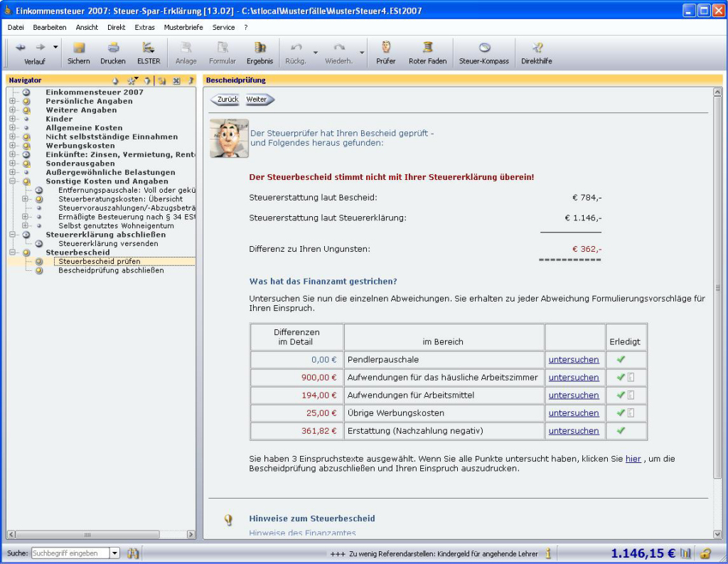This screenshot has width=728, height=564.
Task: Open the Musterbriefe menu
Action: pos(183,28)
